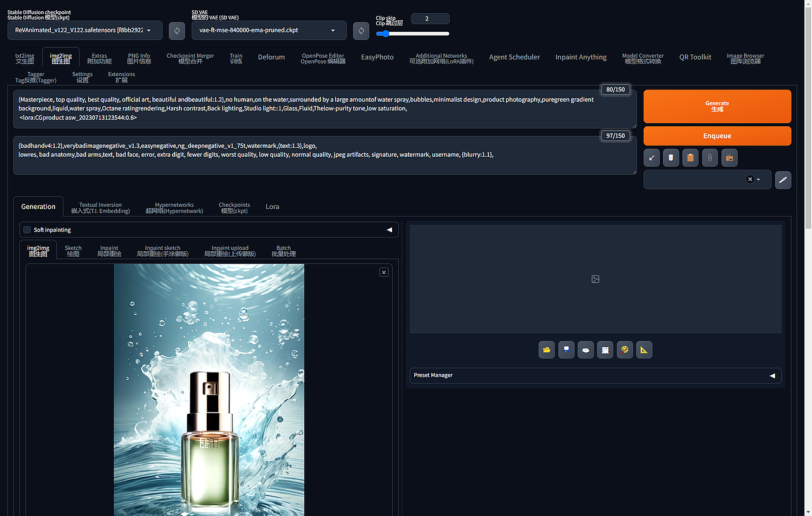Click the orange clipboard icon under Enqueue
The width and height of the screenshot is (812, 516).
690,157
